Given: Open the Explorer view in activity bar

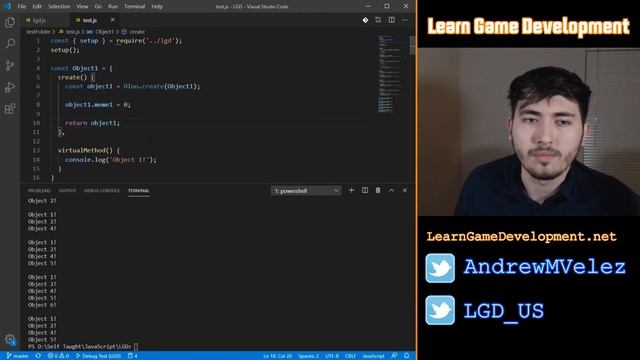Looking at the screenshot, I should coord(10,22).
